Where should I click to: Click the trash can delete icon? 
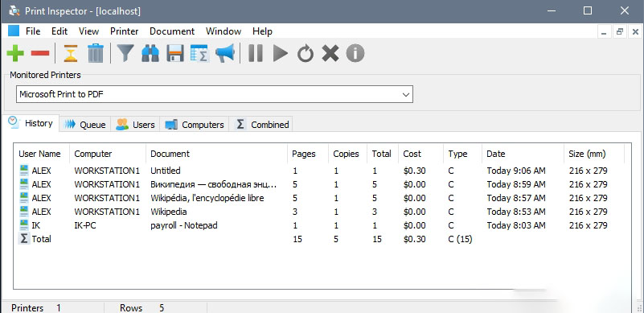pyautogui.click(x=96, y=53)
